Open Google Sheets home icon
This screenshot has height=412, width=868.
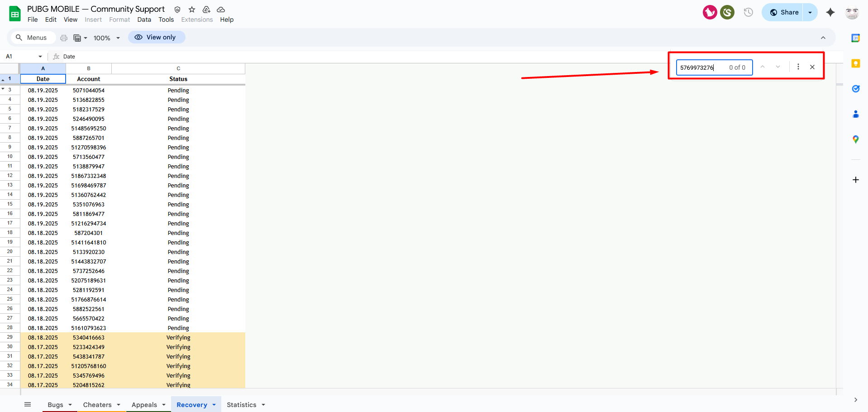coord(15,14)
